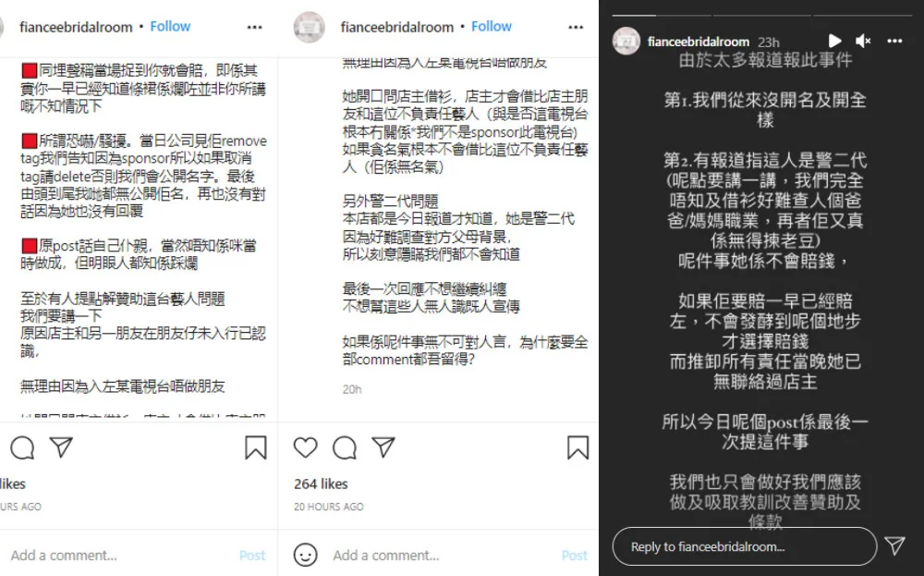924x576 pixels.
Task: Like the middle post with heart icon
Action: click(x=305, y=447)
